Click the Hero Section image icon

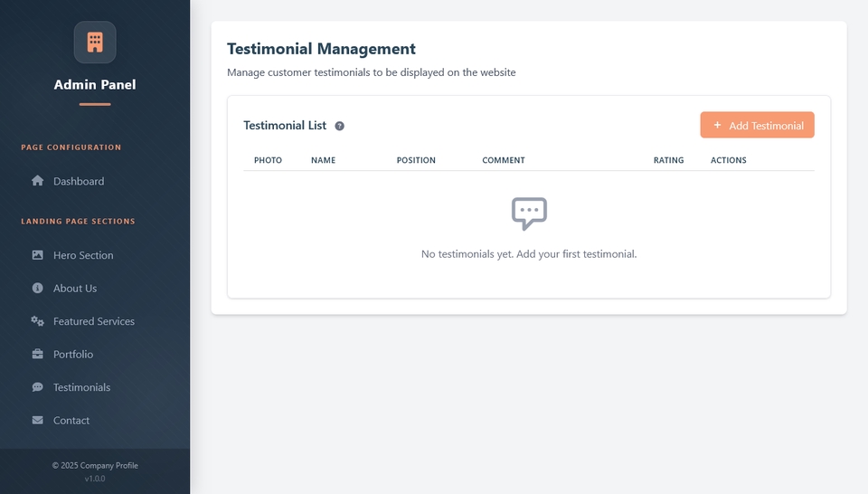38,255
